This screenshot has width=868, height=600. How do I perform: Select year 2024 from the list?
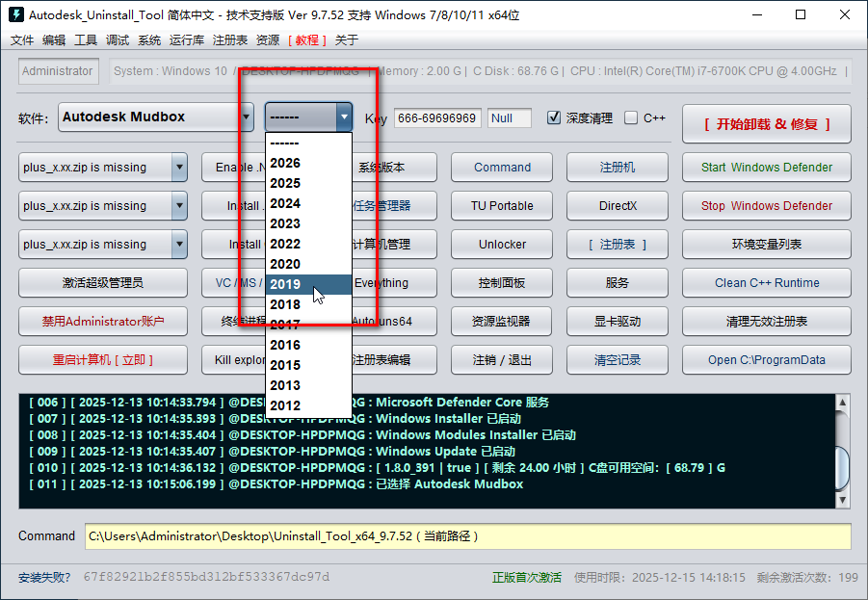click(308, 203)
